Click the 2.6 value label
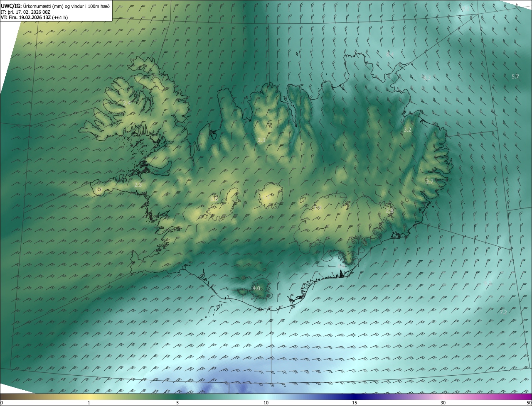 (138, 185)
